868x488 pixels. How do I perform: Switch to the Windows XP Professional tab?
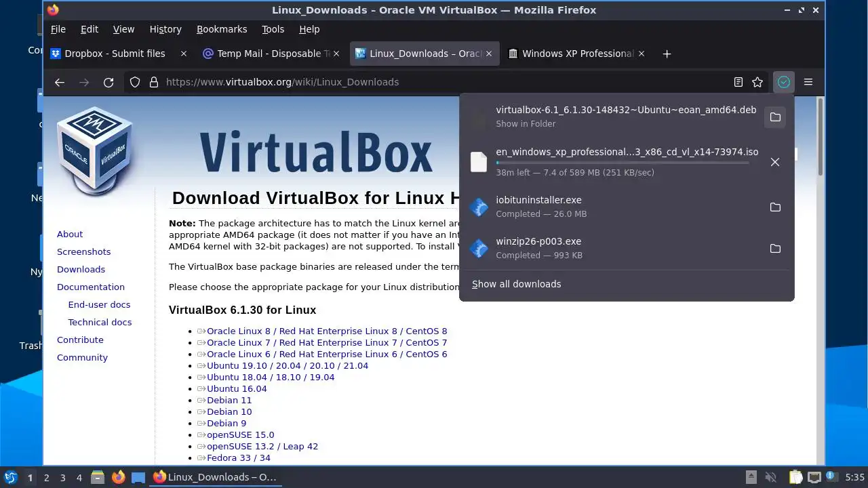click(x=577, y=54)
